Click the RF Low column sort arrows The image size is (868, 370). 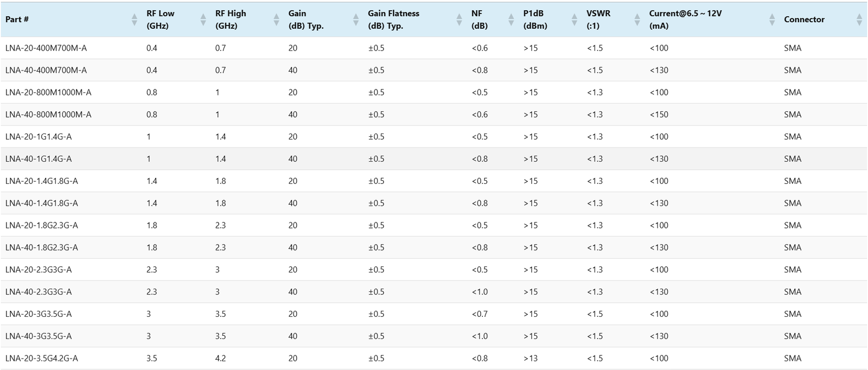coord(203,20)
